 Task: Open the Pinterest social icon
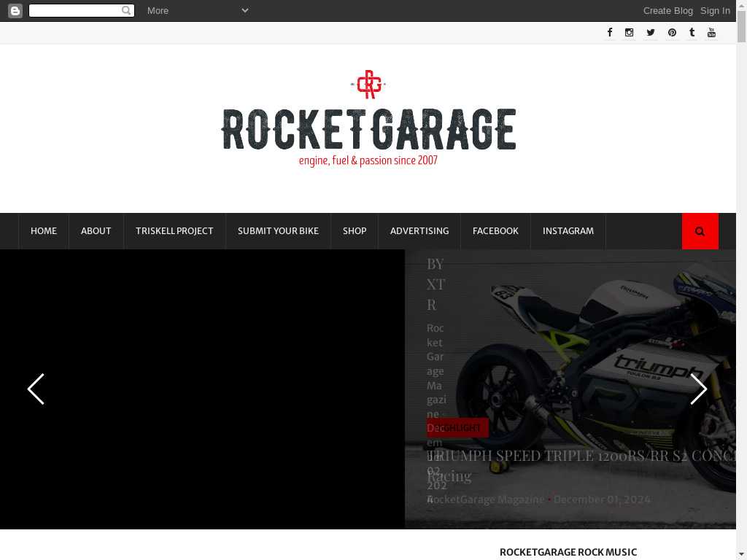(x=672, y=32)
